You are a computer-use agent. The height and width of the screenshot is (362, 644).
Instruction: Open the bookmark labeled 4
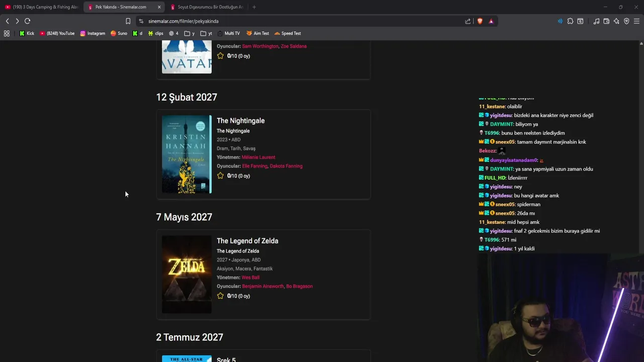(174, 33)
